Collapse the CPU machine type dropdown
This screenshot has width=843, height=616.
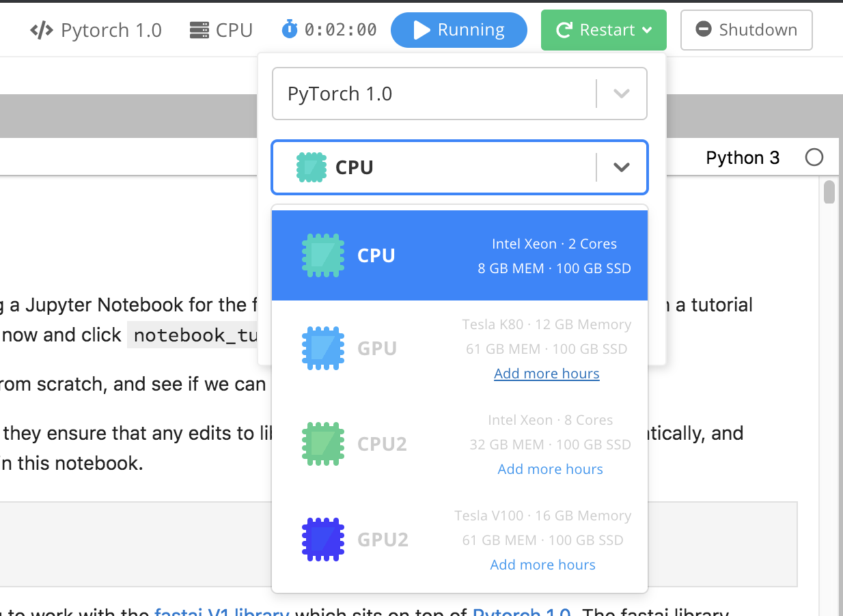621,167
